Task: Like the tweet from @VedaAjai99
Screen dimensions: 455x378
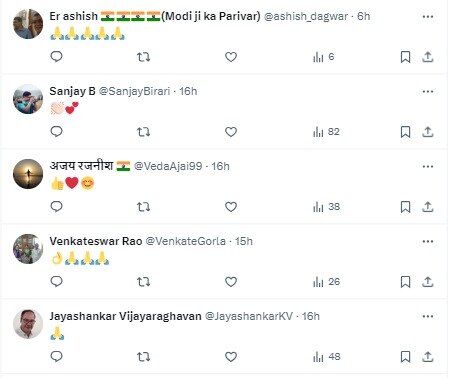Action: (231, 207)
